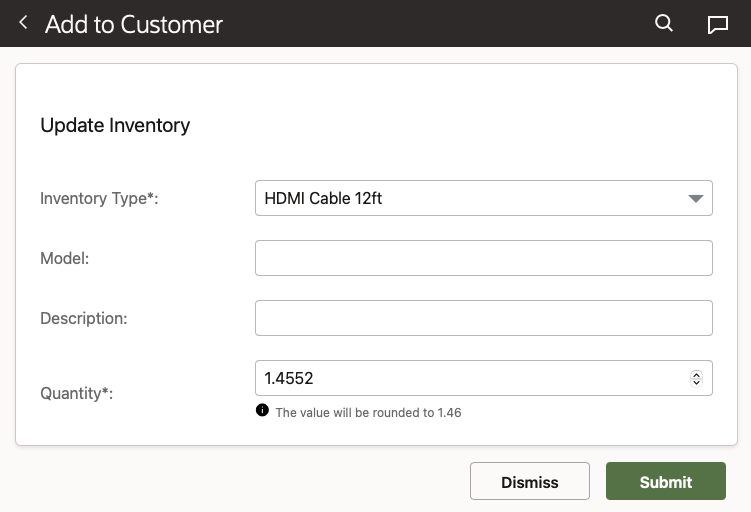This screenshot has width=751, height=512.
Task: Expand the Inventory Type dropdown arrow
Action: pos(696,199)
